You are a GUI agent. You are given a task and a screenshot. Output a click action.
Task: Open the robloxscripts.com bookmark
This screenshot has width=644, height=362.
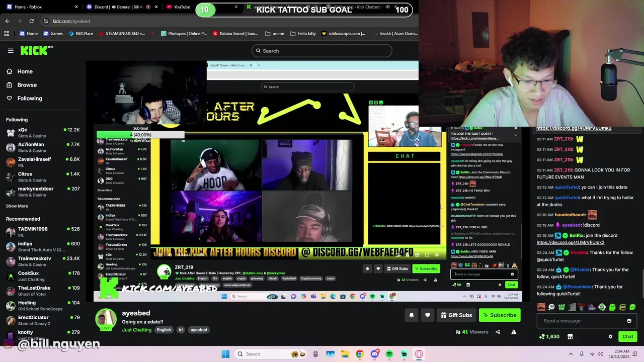pyautogui.click(x=343, y=34)
